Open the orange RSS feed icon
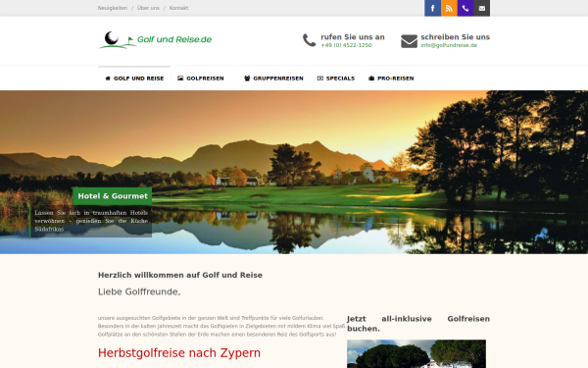This screenshot has height=368, width=588. point(449,8)
